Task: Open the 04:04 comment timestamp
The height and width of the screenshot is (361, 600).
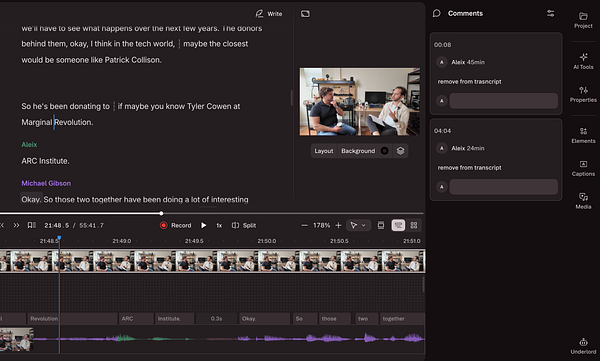Action: 442,131
